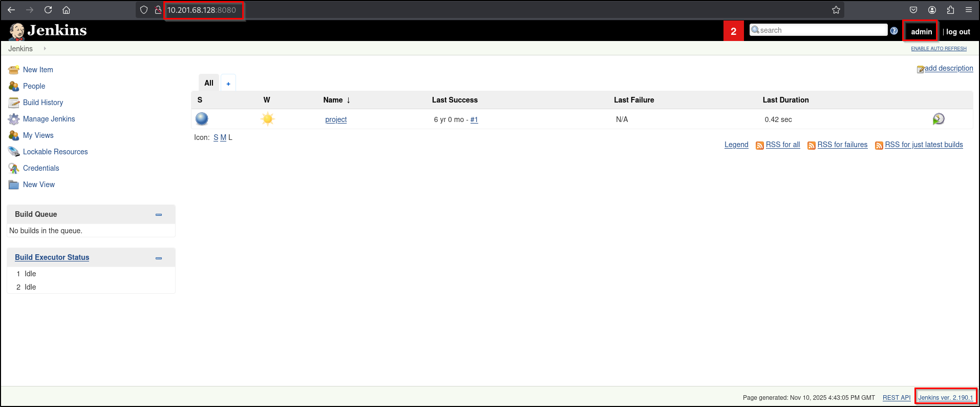Collapse the Build Executor Status panel
The image size is (980, 407).
(x=159, y=258)
